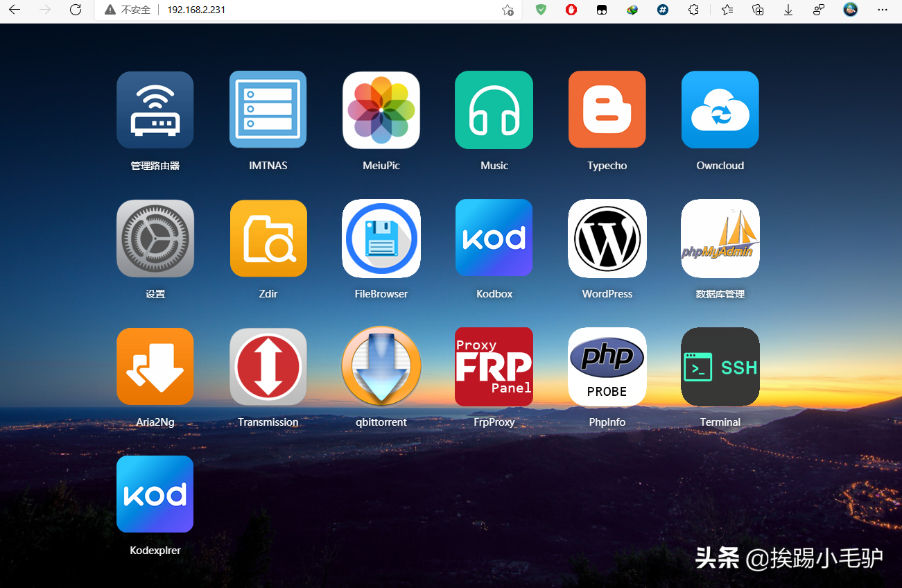Launch the Zdir folder search icon

pyautogui.click(x=268, y=238)
